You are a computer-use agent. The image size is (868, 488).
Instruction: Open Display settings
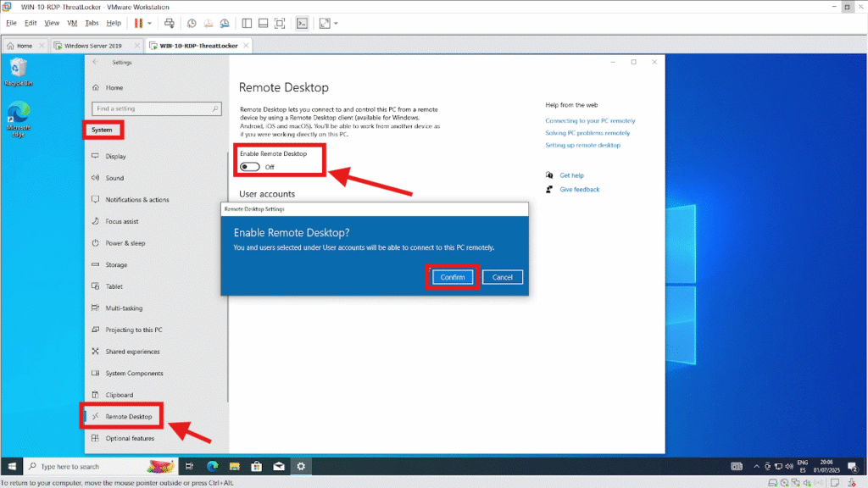pyautogui.click(x=115, y=157)
